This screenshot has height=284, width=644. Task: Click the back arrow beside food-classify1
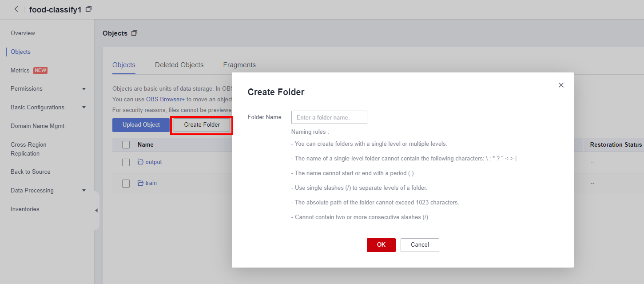click(x=16, y=9)
